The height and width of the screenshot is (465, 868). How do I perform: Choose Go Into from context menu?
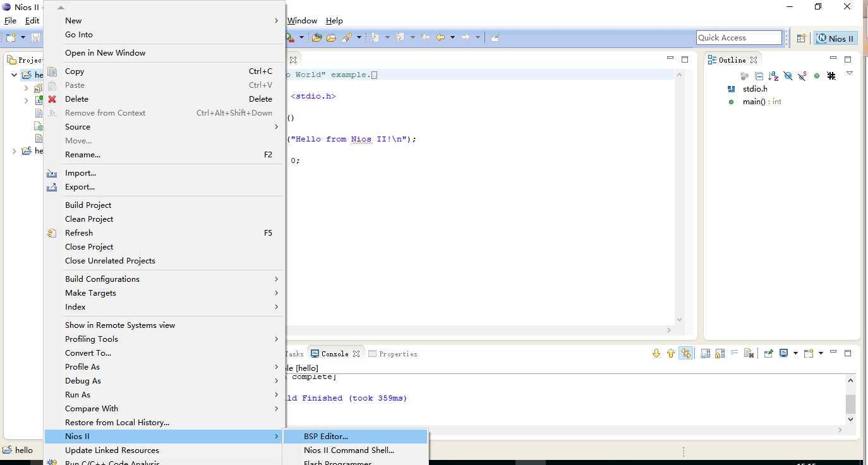pyautogui.click(x=164, y=35)
